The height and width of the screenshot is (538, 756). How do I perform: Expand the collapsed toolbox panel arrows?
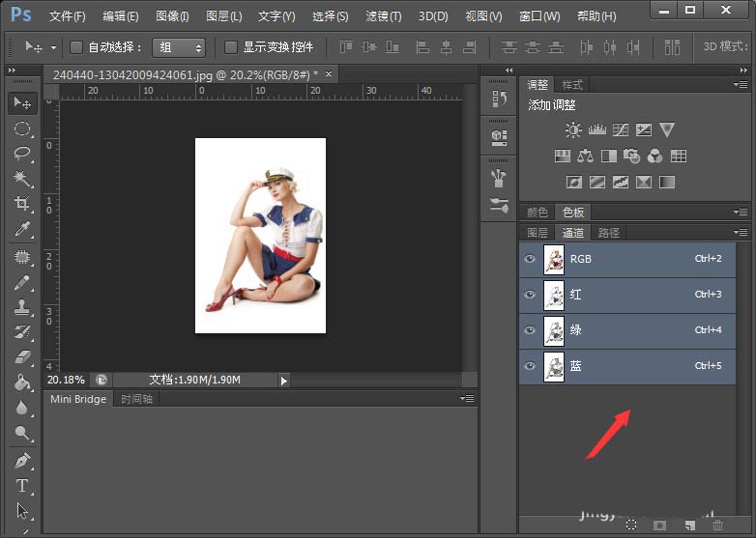(12, 71)
